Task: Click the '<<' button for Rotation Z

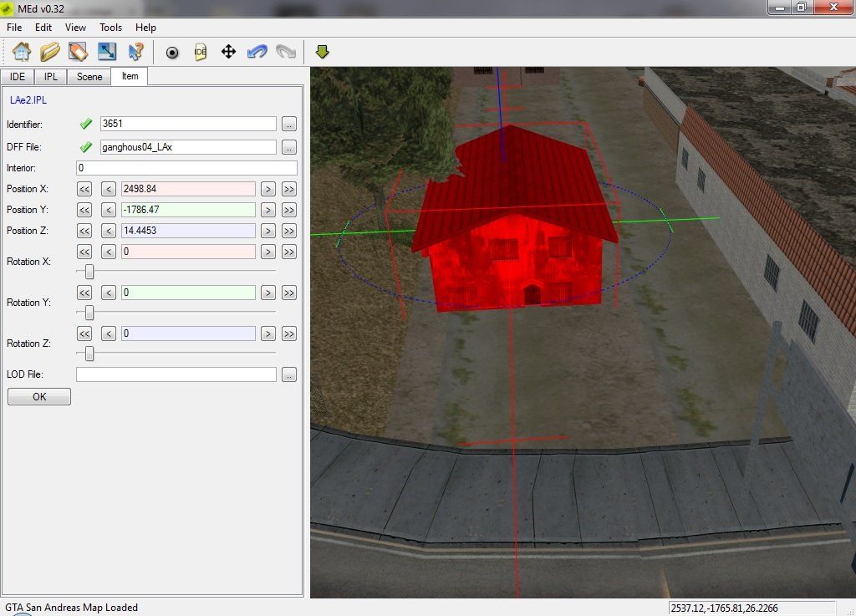Action: coord(84,334)
